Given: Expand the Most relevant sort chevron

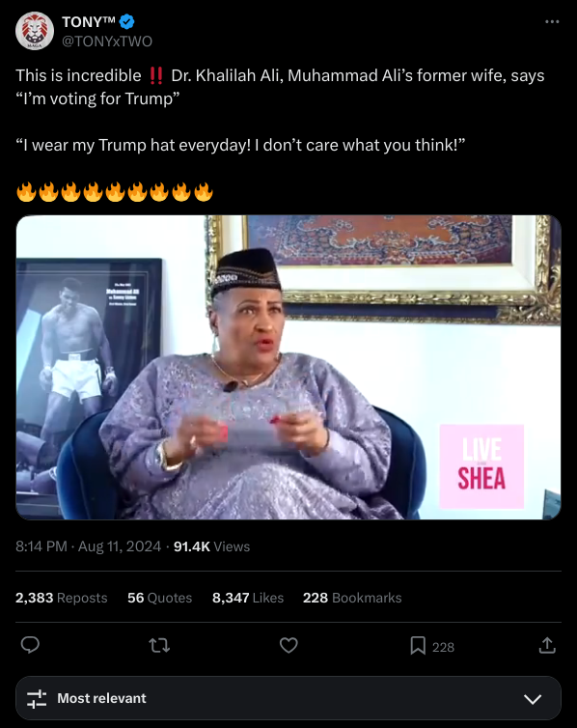Looking at the screenshot, I should tap(533, 699).
